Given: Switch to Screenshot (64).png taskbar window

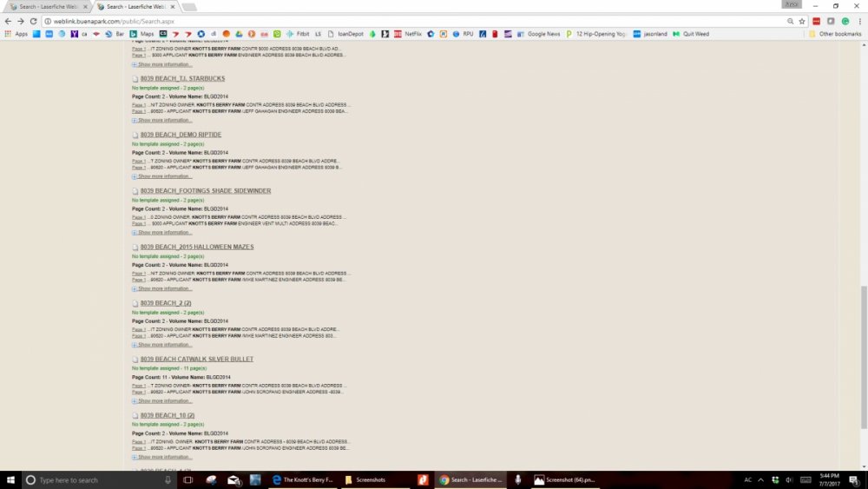Looking at the screenshot, I should pyautogui.click(x=565, y=479).
